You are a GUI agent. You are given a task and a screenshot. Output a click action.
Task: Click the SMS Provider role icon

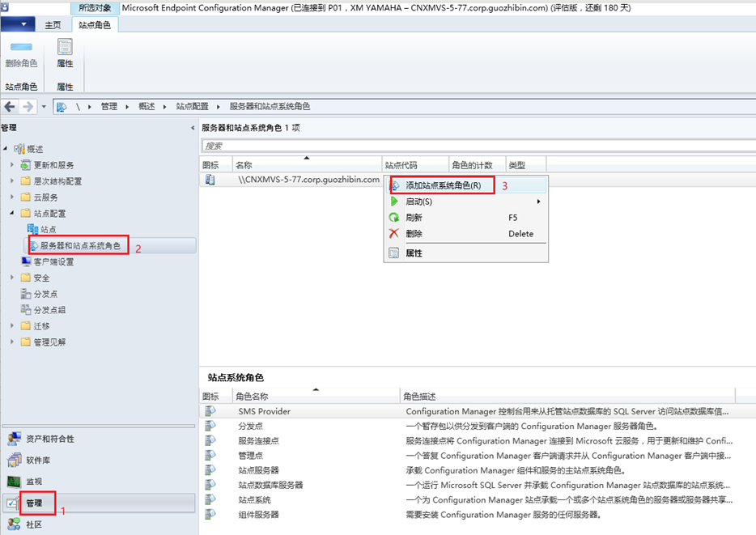[x=210, y=410]
